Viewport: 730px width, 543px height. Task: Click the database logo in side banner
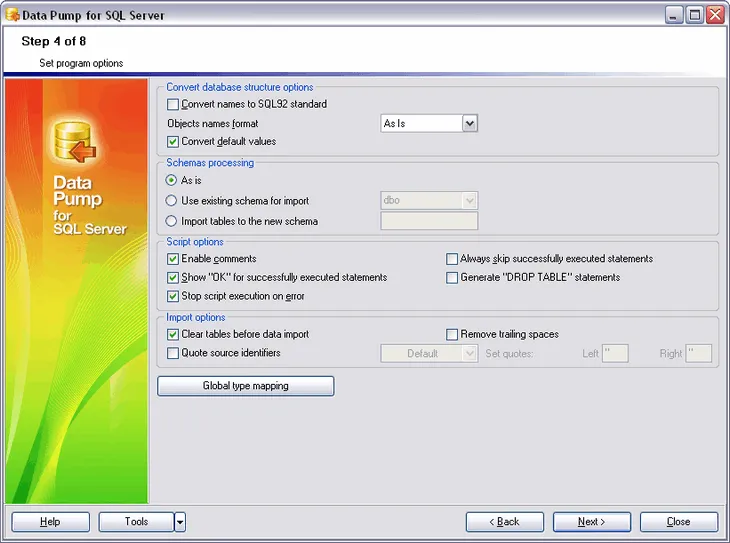(74, 142)
